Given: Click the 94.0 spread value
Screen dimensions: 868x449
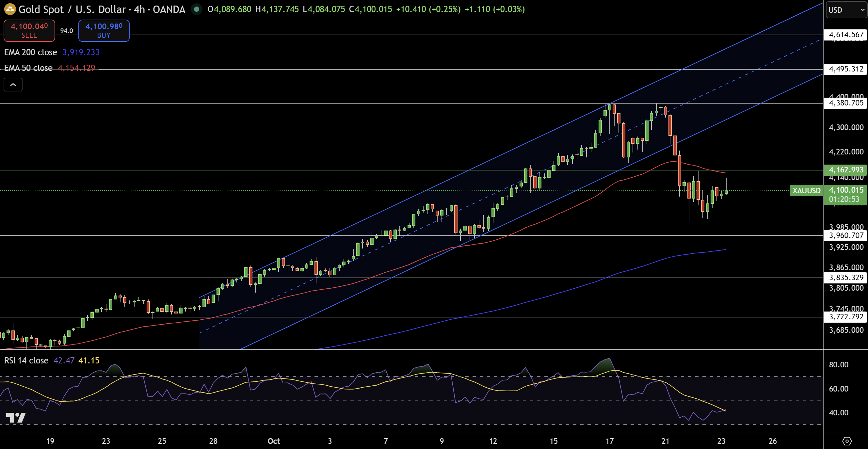Looking at the screenshot, I should click(66, 31).
